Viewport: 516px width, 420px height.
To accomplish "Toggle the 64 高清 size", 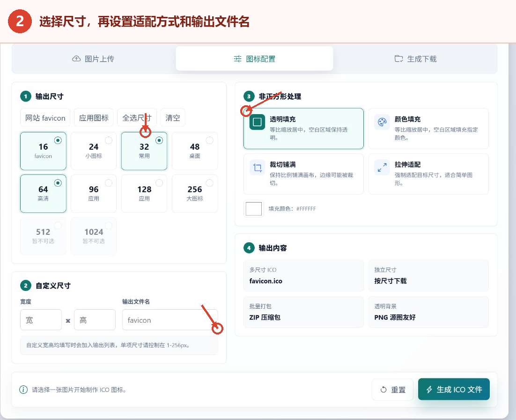I will 43,194.
